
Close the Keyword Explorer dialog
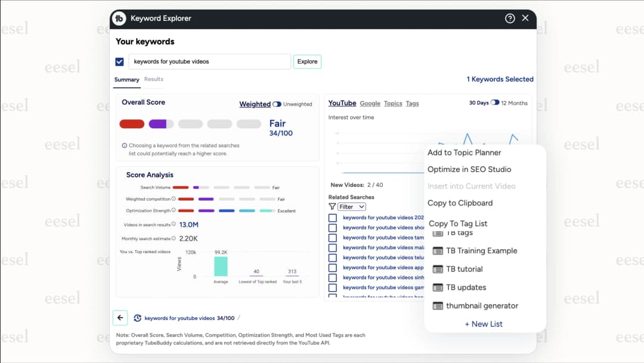[x=525, y=18]
